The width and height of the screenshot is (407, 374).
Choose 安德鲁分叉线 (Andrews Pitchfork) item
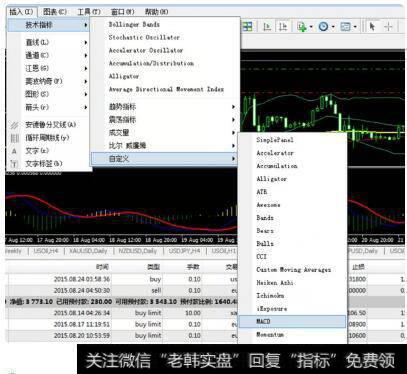[49, 125]
